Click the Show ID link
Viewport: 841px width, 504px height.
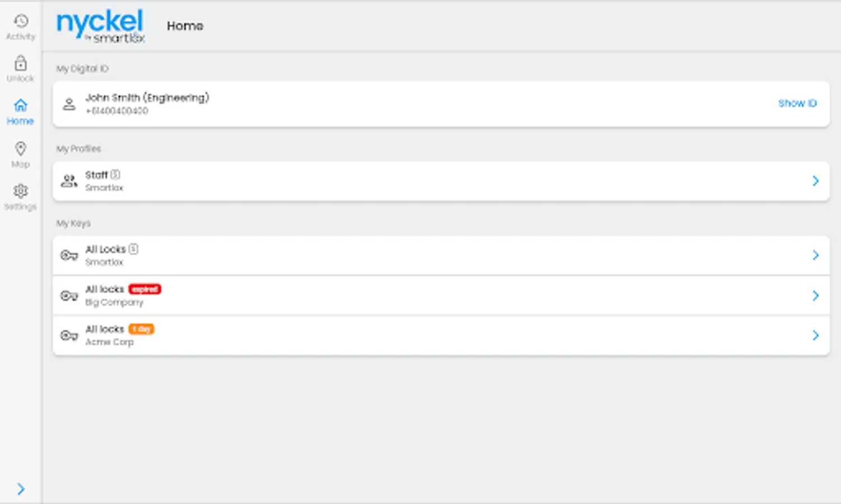tap(797, 104)
